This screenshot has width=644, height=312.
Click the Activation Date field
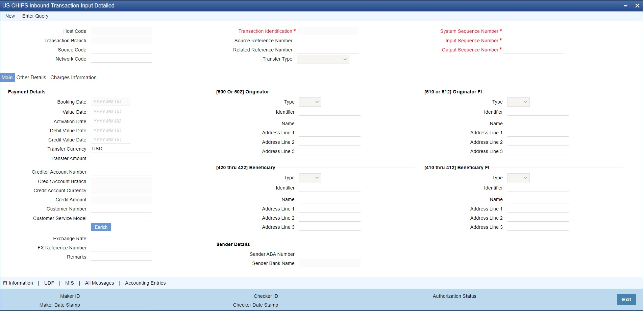tap(110, 121)
